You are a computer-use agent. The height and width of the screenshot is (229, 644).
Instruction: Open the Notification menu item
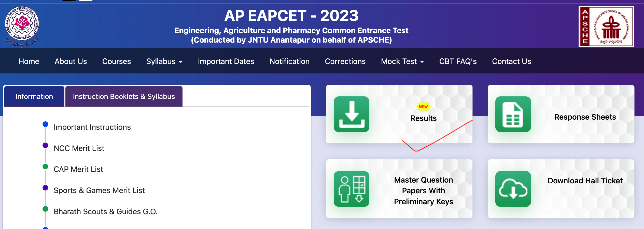coord(289,61)
